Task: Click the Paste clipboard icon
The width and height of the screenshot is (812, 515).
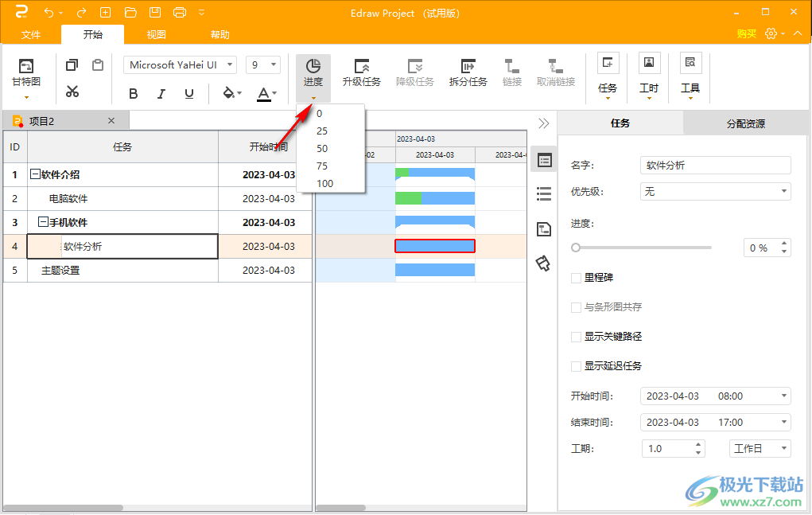Action: click(x=98, y=65)
